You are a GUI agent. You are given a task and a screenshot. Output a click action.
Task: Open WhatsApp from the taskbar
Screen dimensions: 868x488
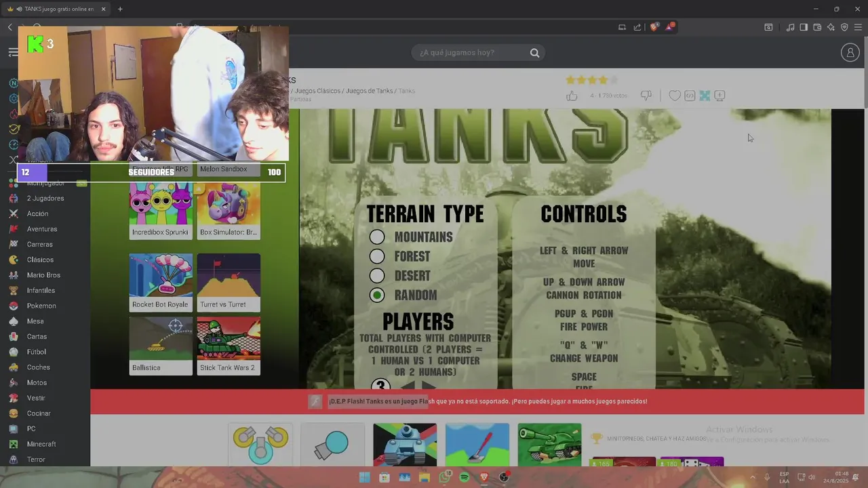(445, 477)
